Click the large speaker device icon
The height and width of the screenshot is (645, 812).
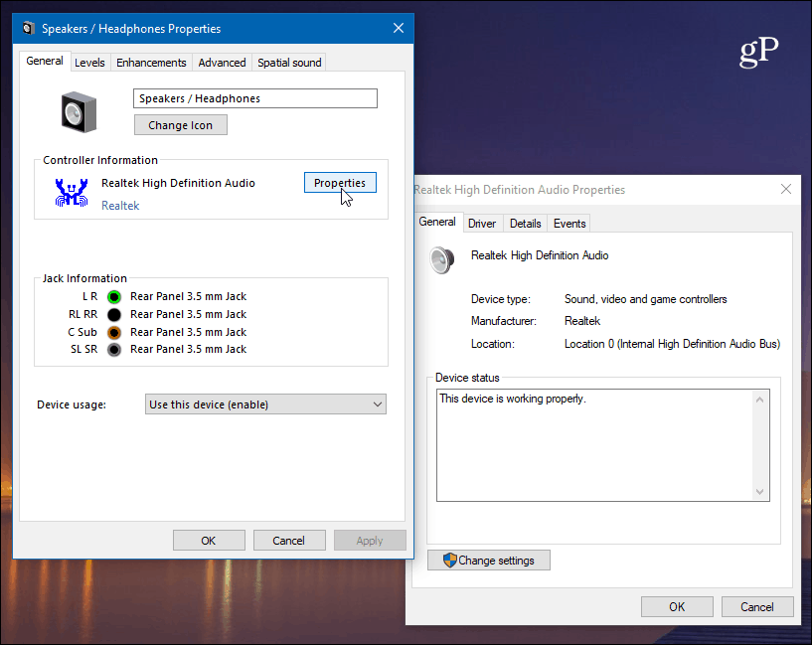click(x=79, y=112)
